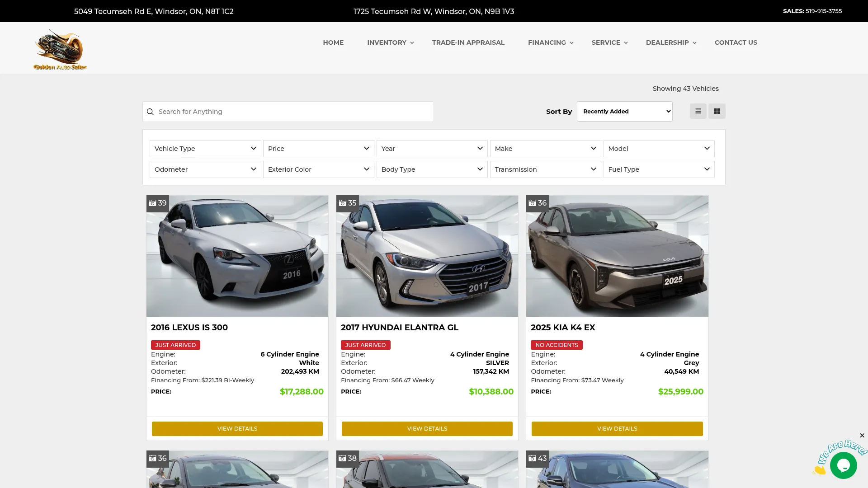Open the Vehicle Type filter dropdown
868x488 pixels.
(205, 149)
